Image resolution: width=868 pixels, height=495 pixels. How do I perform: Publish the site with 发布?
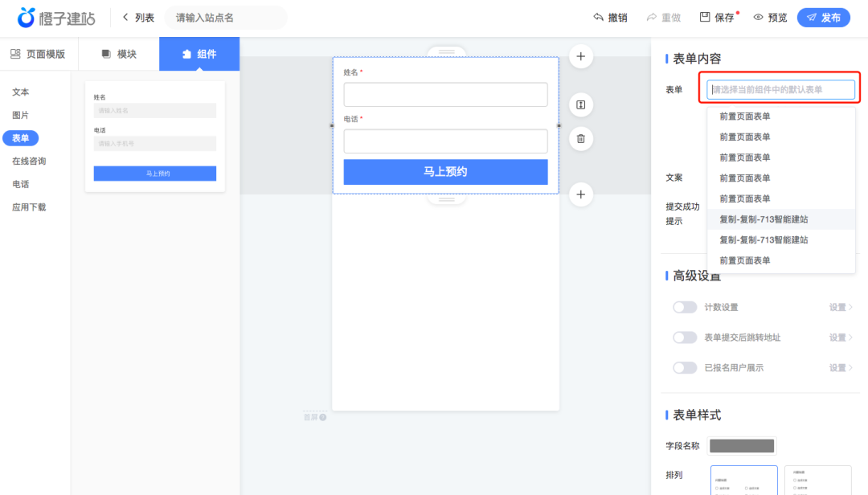tap(824, 18)
